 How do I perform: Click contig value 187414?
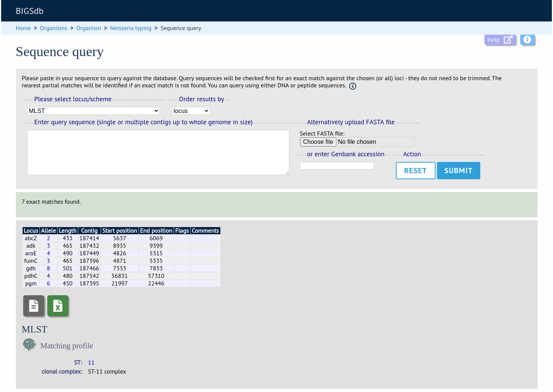click(89, 238)
